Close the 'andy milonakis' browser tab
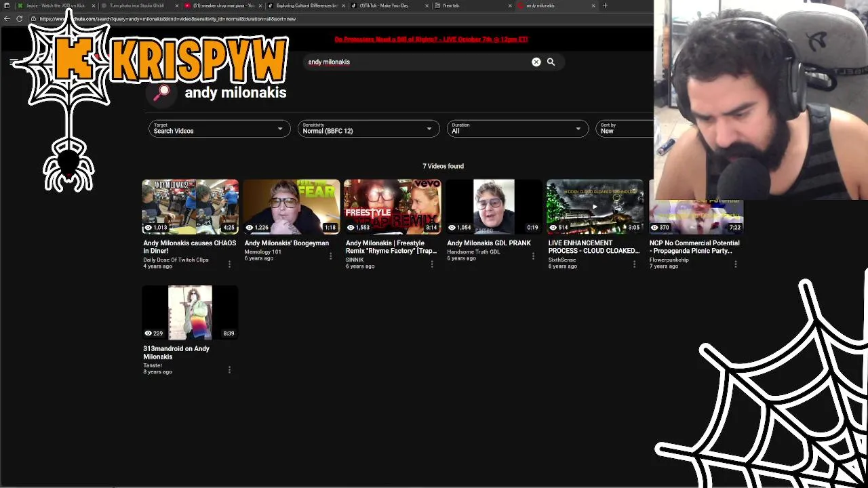 point(593,5)
